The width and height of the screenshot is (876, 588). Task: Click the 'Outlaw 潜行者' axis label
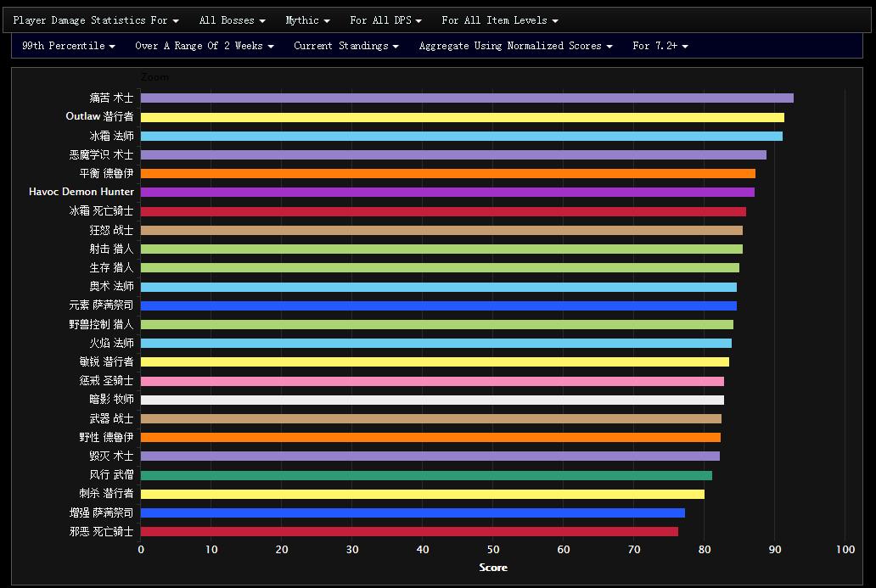pos(99,117)
